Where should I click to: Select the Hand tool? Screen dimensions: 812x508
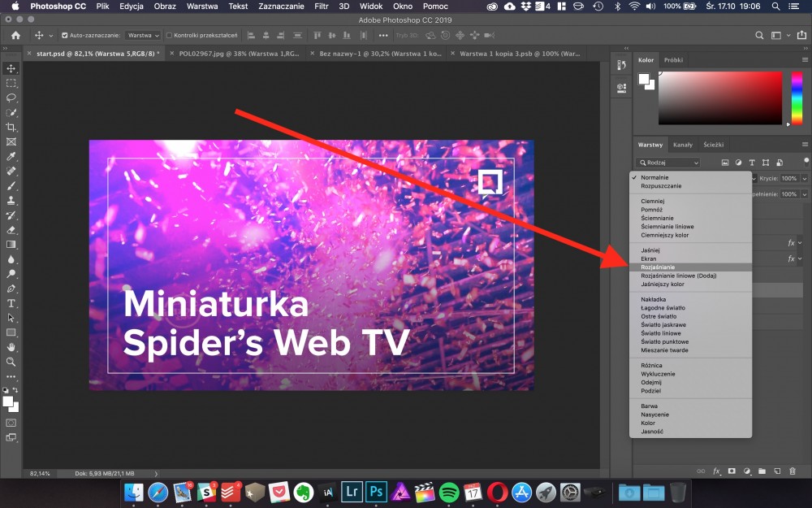11,347
